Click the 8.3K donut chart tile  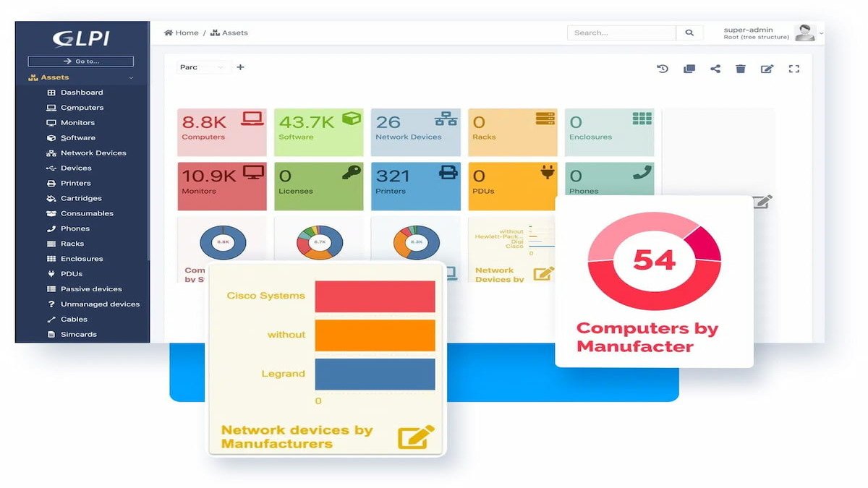point(416,242)
